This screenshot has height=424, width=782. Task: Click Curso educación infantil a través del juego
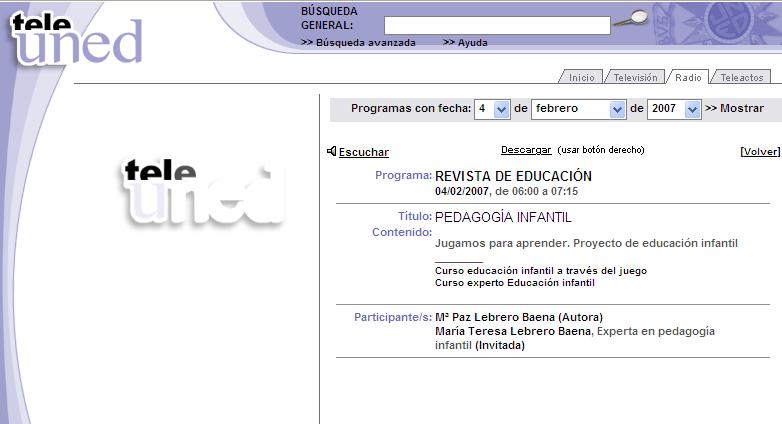[541, 271]
